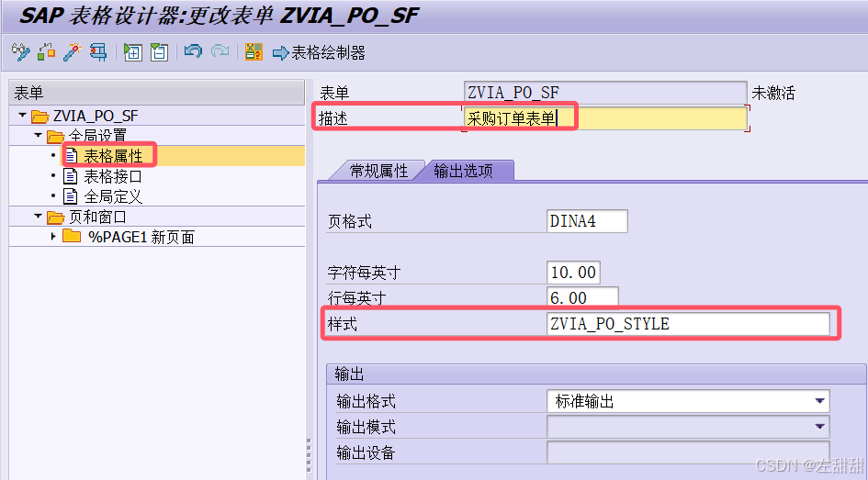This screenshot has height=480, width=868.
Task: Collapse the 页和窗口 folder
Action: (38, 217)
